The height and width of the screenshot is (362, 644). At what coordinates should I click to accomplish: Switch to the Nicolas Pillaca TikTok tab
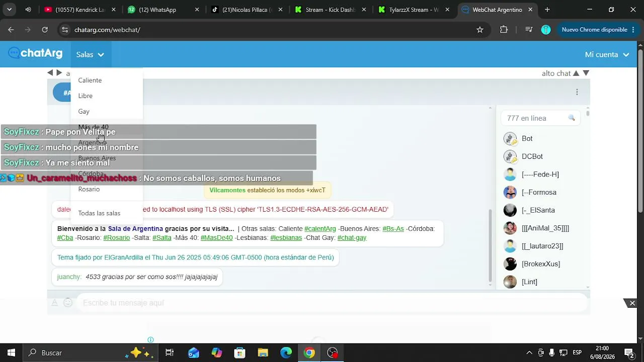pos(247,10)
